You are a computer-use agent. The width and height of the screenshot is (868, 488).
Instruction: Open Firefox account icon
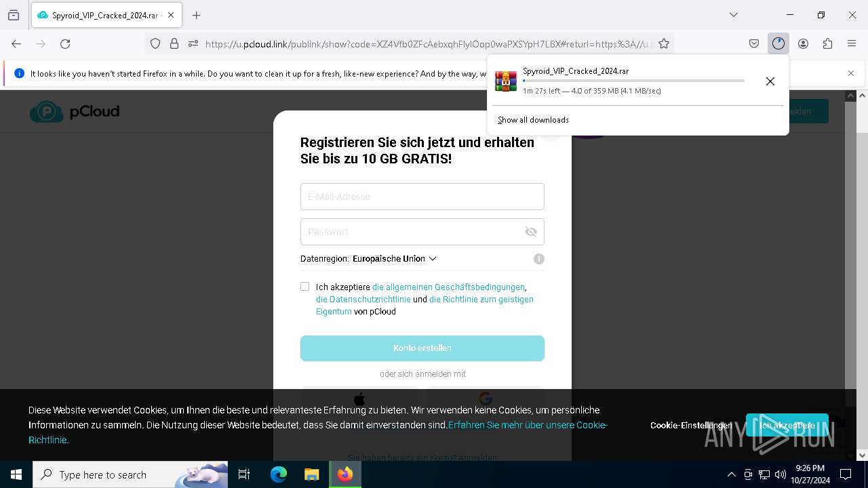803,43
